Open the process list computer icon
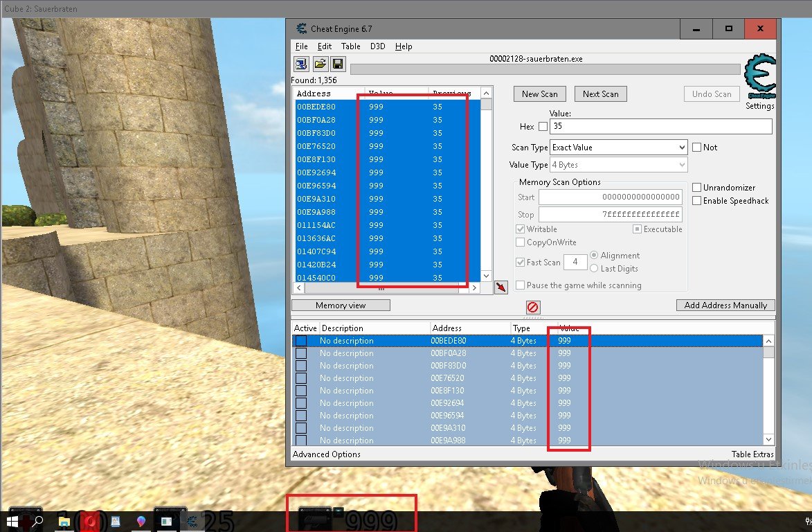The width and height of the screenshot is (812, 532). coord(301,64)
